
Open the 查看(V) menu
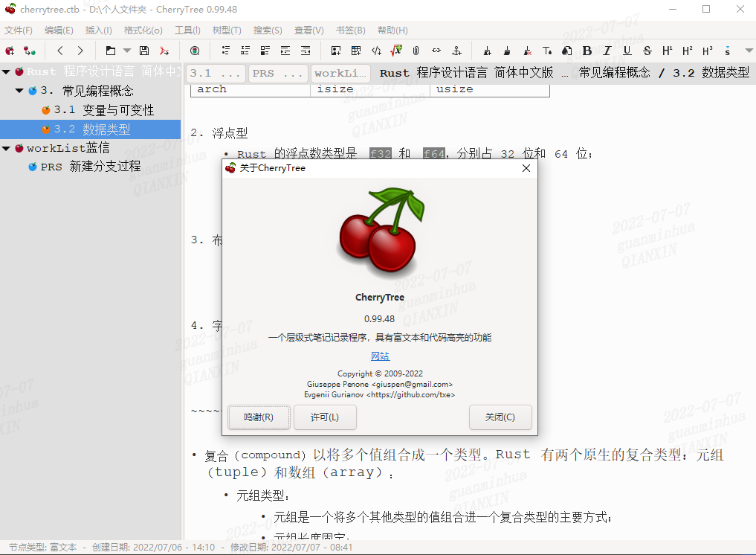(x=309, y=31)
